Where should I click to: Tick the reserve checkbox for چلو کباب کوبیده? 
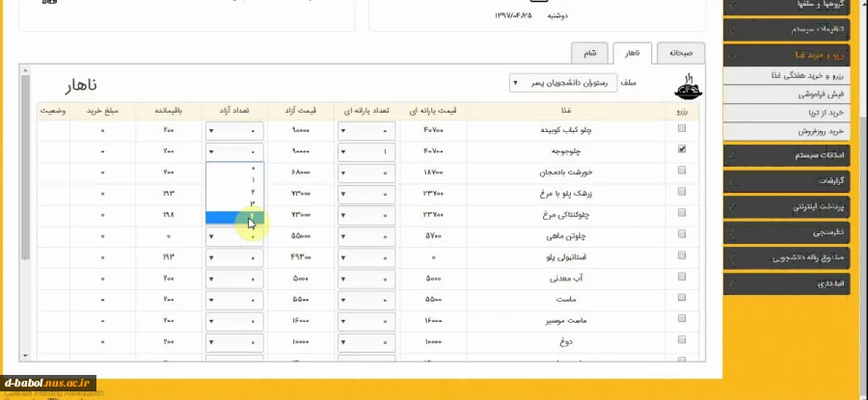coord(682,128)
